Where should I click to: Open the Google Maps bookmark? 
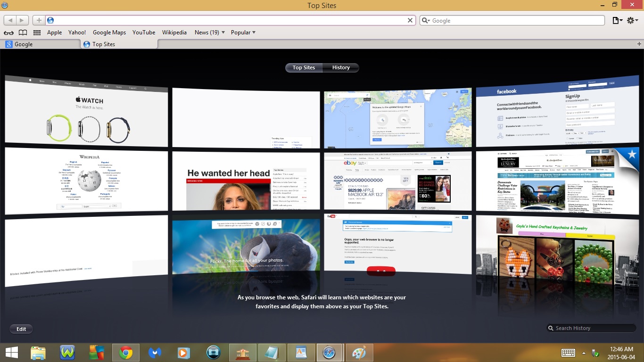[x=109, y=33]
